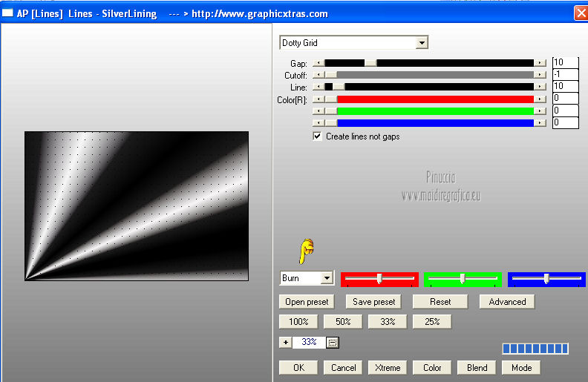The height and width of the screenshot is (382, 588).
Task: Click the Cutoff slider thumb
Action: 331,75
